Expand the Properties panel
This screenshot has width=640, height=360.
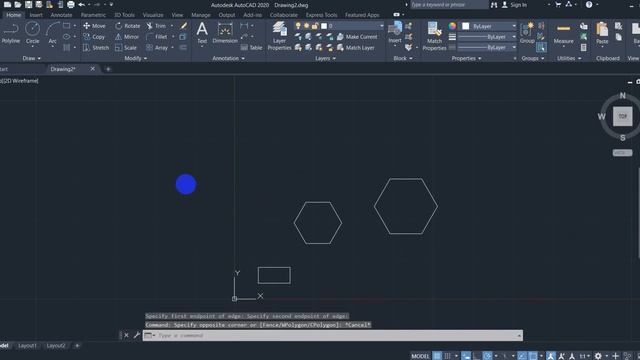pyautogui.click(x=466, y=58)
